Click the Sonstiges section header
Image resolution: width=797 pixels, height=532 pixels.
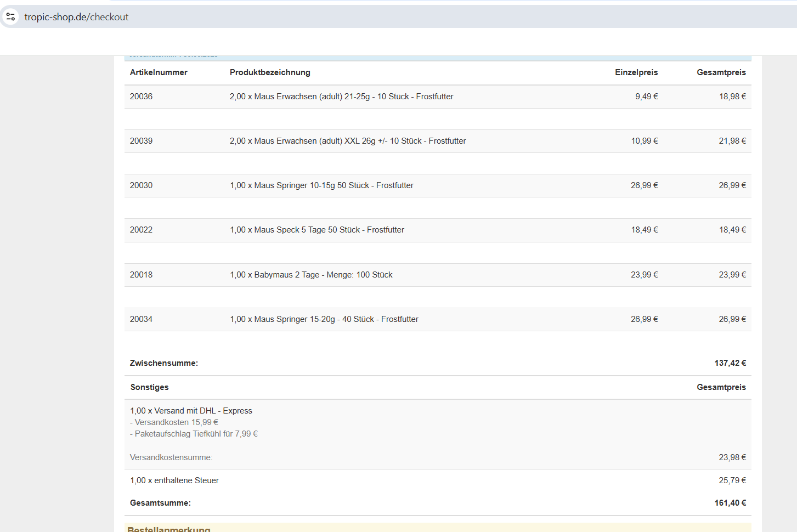[x=149, y=387]
